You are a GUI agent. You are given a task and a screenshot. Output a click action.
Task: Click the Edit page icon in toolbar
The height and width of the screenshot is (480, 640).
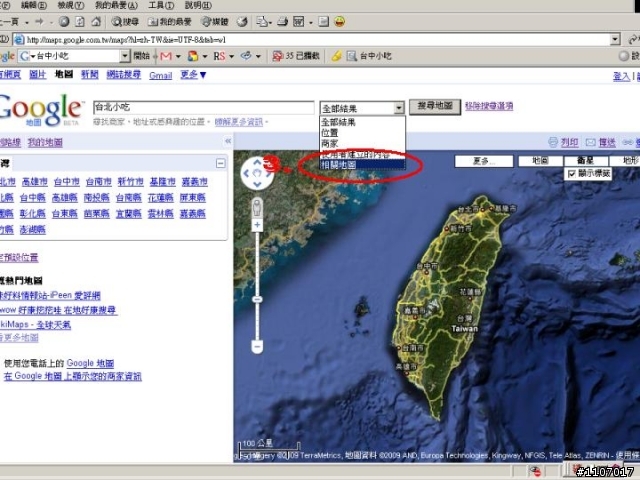click(299, 22)
